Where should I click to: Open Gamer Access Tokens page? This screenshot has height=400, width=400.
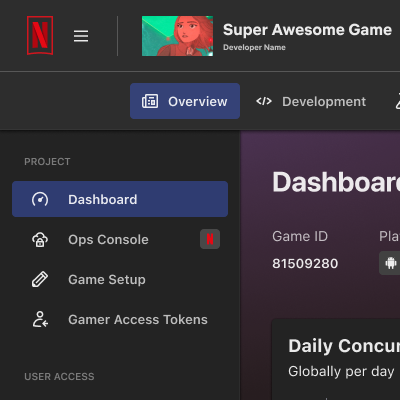click(x=120, y=319)
